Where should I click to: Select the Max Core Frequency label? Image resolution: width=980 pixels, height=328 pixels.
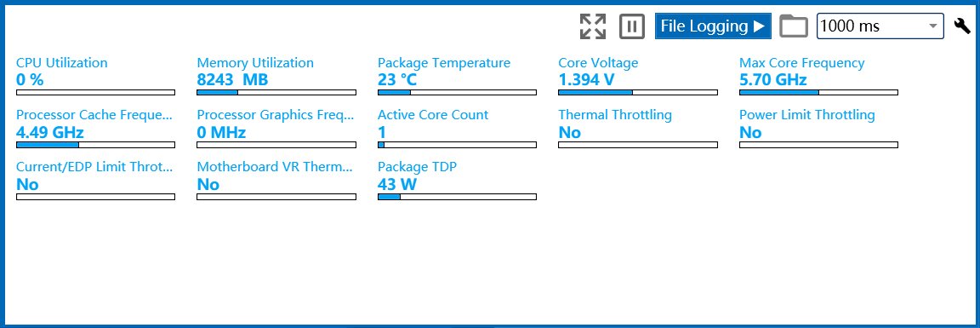pos(802,62)
